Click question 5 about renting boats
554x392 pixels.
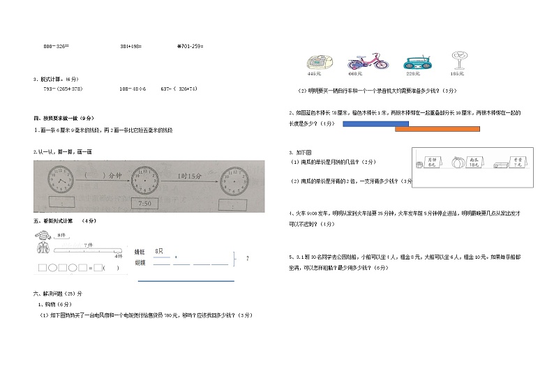pyautogui.click(x=405, y=262)
